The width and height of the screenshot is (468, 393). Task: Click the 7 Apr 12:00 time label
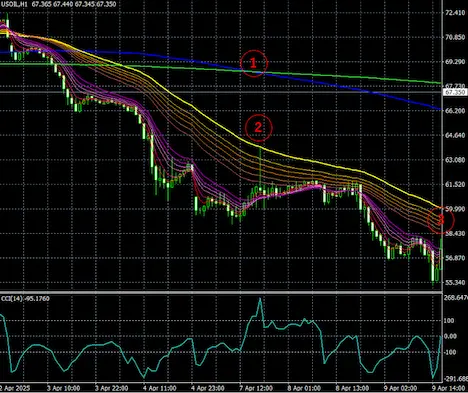pos(256,388)
